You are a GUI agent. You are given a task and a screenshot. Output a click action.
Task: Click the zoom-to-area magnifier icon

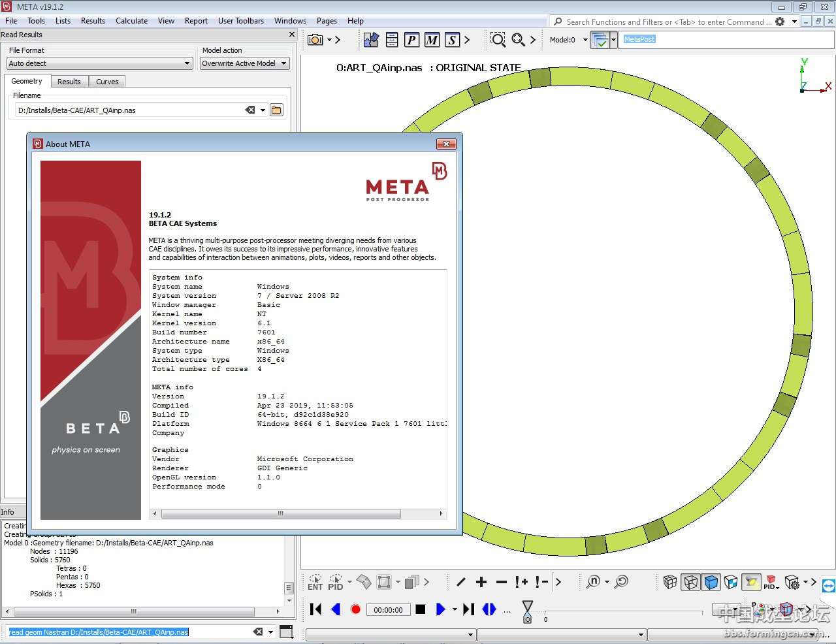point(498,40)
